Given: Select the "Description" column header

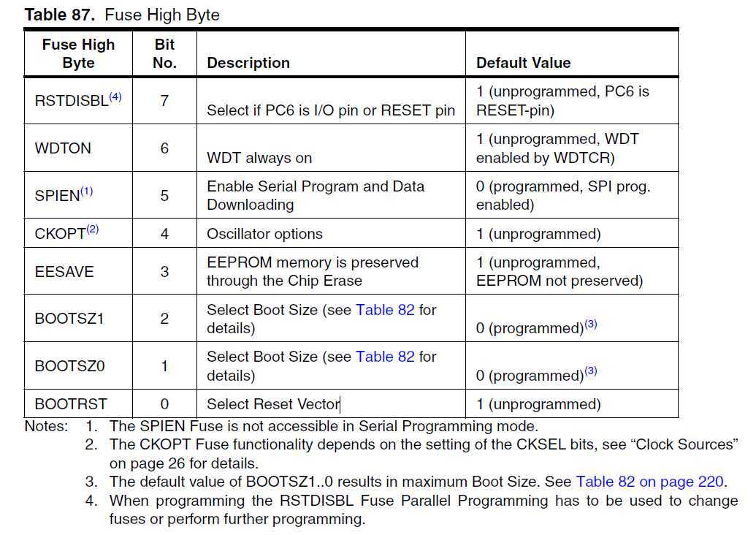Looking at the screenshot, I should point(248,63).
